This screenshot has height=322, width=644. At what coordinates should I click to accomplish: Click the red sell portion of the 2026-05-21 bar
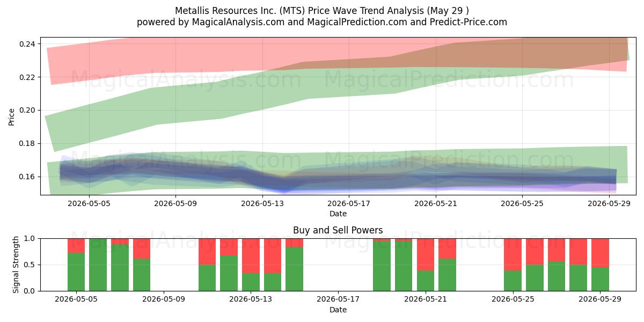pos(426,254)
